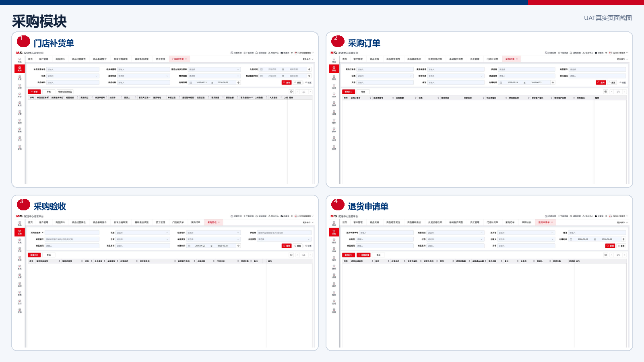Go to previous page in 采购订单 pagination
The height and width of the screenshot is (362, 644).
click(612, 92)
